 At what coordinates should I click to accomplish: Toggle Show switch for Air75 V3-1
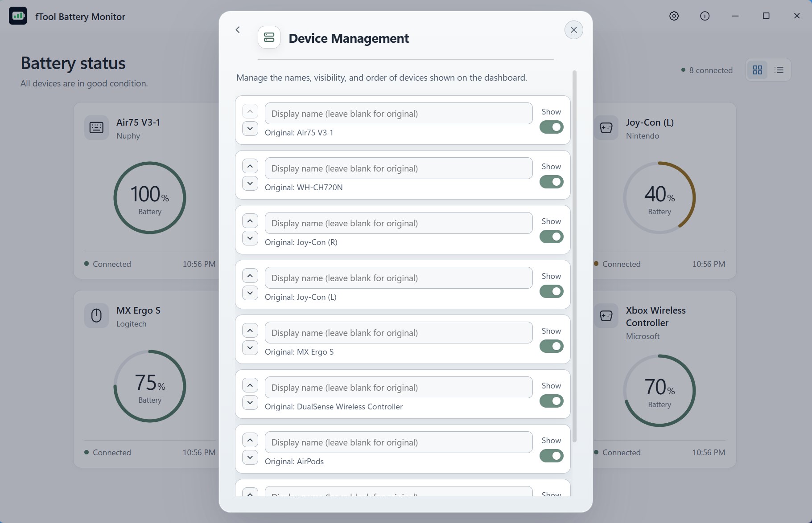click(x=551, y=127)
